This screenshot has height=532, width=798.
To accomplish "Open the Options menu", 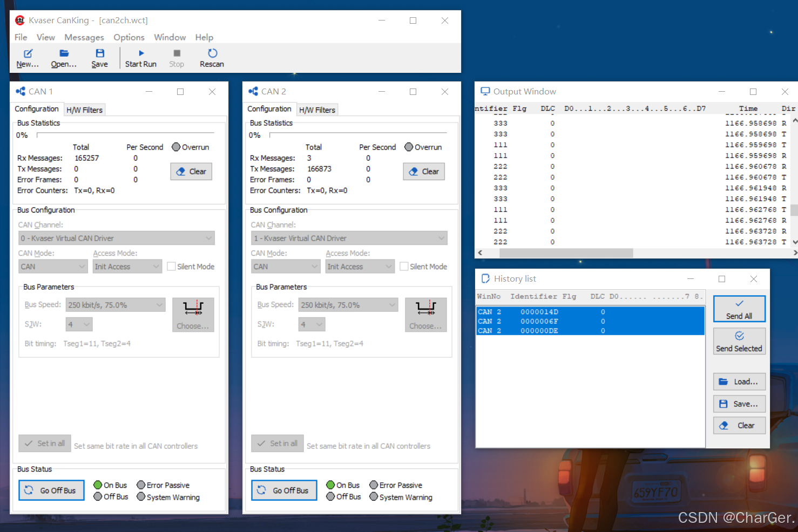I will pyautogui.click(x=129, y=37).
